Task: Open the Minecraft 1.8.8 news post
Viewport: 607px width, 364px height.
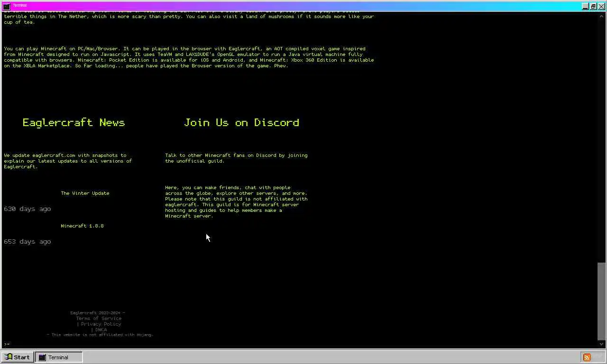Action: pos(82,226)
